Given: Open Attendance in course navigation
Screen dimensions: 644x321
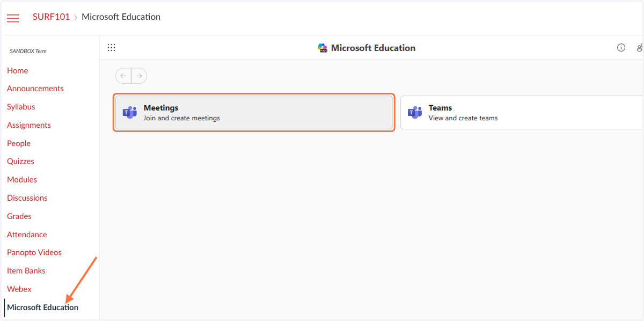Looking at the screenshot, I should click(x=27, y=234).
